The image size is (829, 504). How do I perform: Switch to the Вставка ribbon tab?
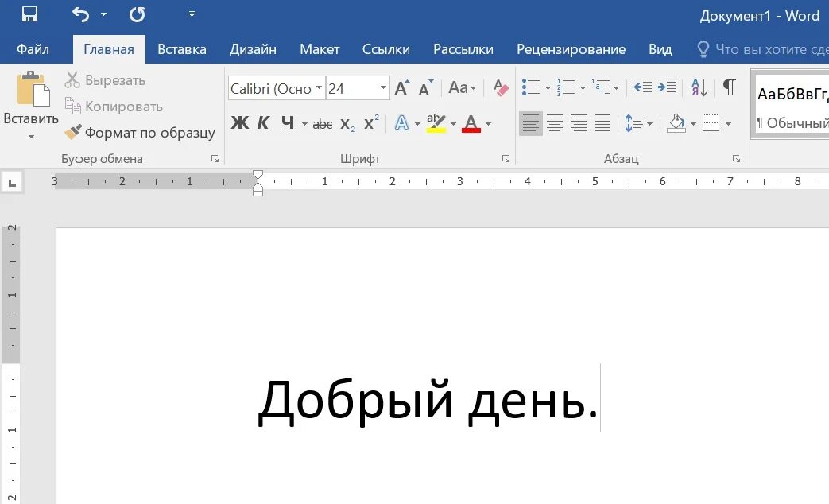(x=182, y=48)
